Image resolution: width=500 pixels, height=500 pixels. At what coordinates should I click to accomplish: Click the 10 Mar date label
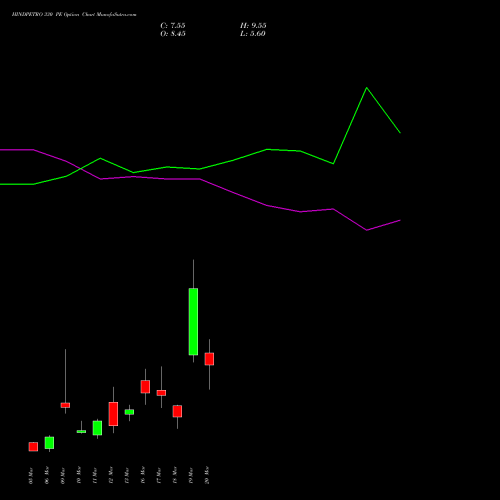click(x=79, y=475)
